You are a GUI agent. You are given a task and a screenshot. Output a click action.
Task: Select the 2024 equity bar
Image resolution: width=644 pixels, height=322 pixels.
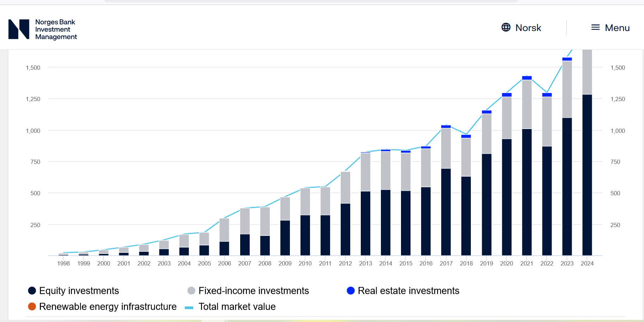pyautogui.click(x=587, y=175)
